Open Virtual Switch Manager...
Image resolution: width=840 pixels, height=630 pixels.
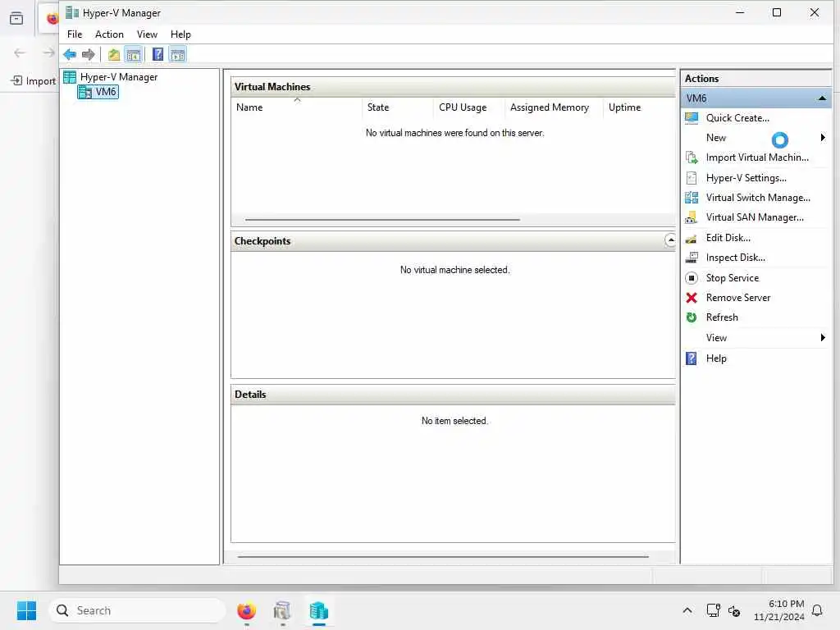click(757, 198)
